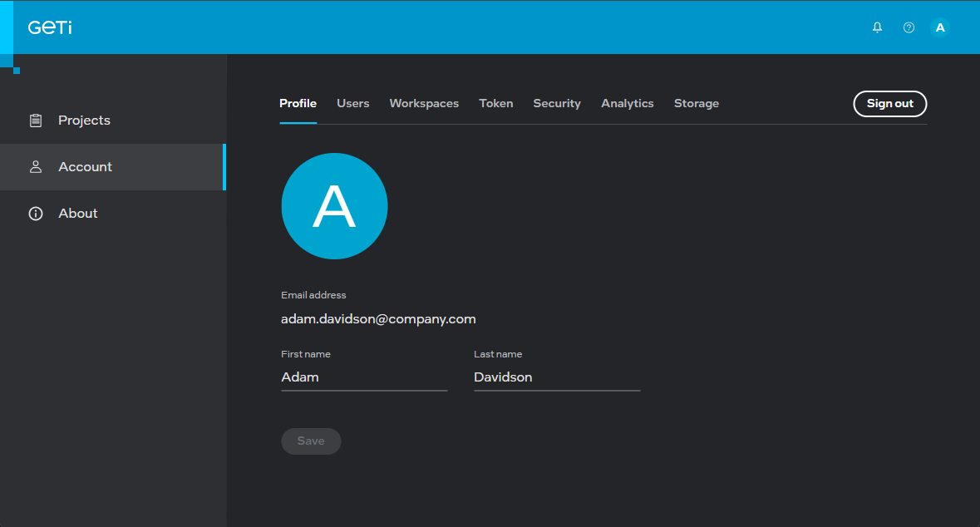This screenshot has width=980, height=527.
Task: Click the About info icon in the sidebar
Action: (x=36, y=214)
